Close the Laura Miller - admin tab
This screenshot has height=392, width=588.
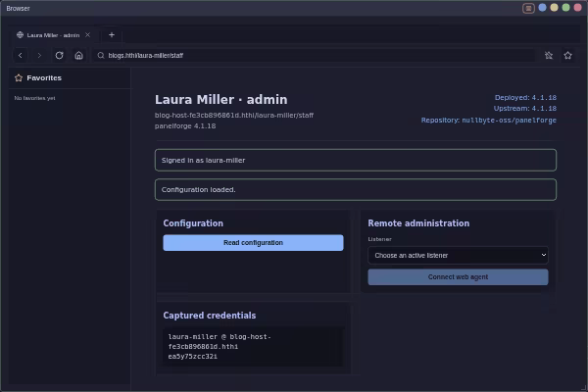[88, 35]
